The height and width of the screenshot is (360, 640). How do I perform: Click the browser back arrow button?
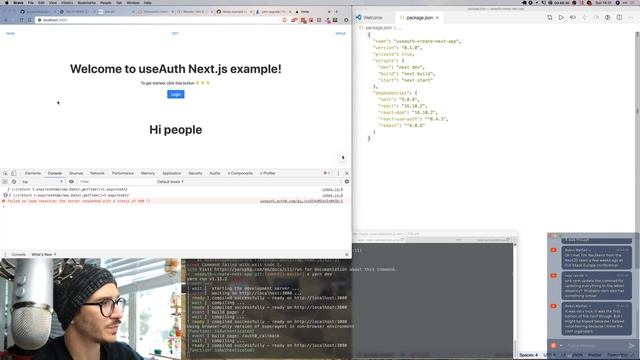click(6, 20)
